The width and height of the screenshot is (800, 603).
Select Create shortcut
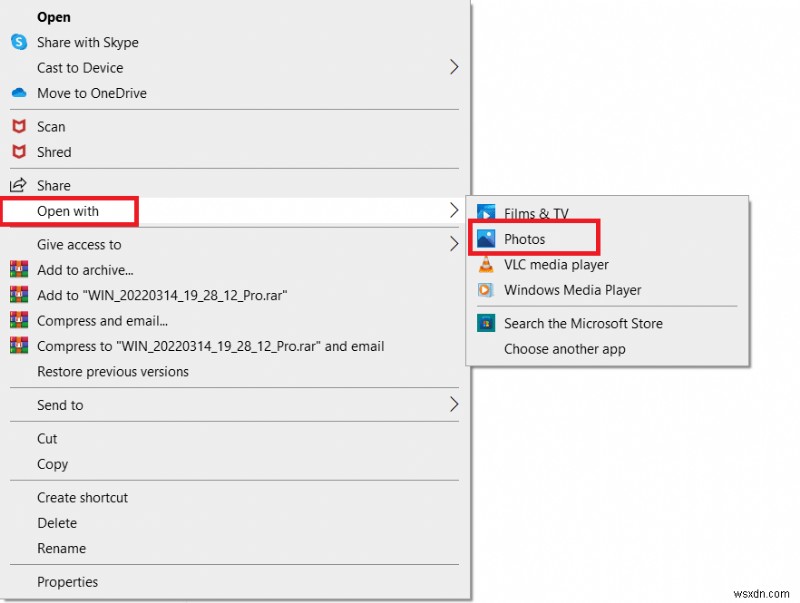[x=82, y=497]
